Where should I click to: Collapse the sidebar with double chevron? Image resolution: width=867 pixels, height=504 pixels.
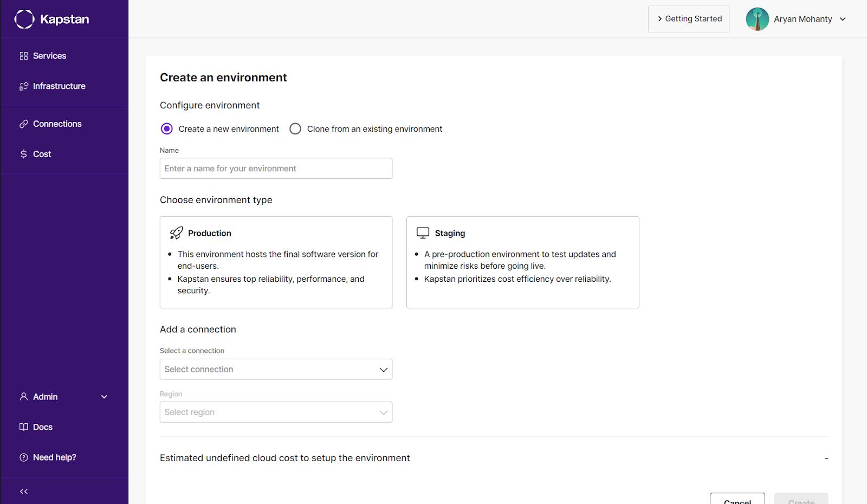[x=24, y=492]
